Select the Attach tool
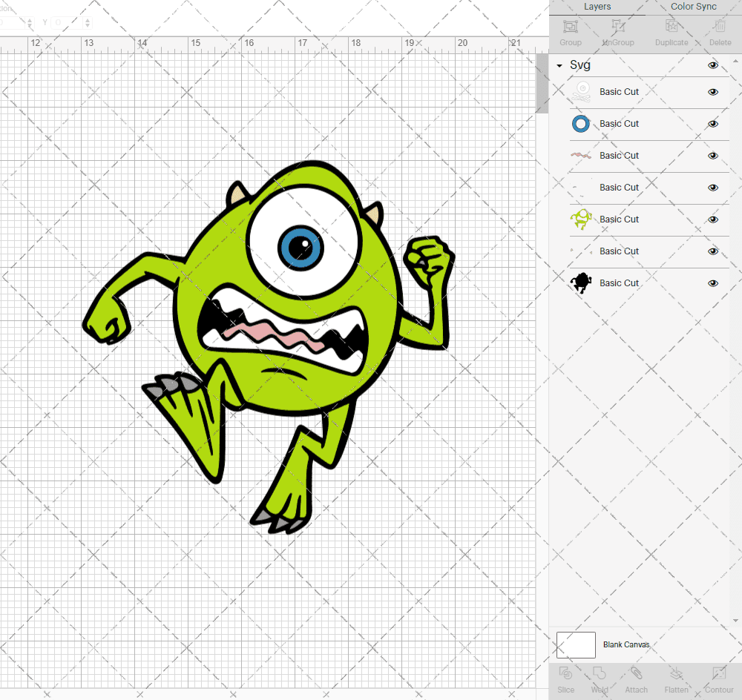Screen dimensions: 742x700 [636, 673]
